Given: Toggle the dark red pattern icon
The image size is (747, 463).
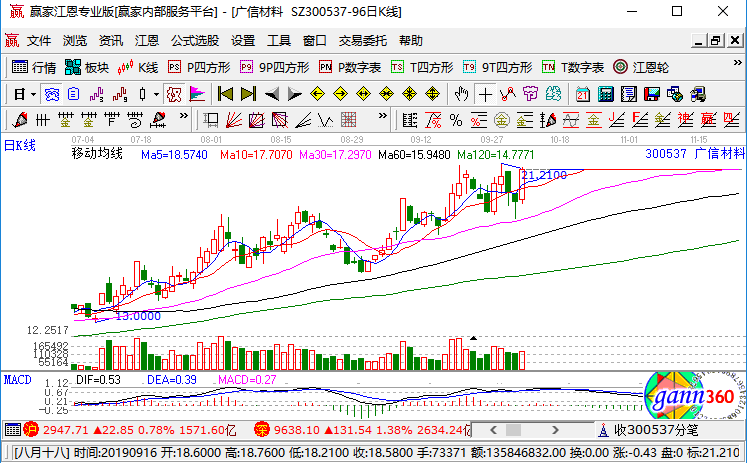Looking at the screenshot, I should coord(174,94).
